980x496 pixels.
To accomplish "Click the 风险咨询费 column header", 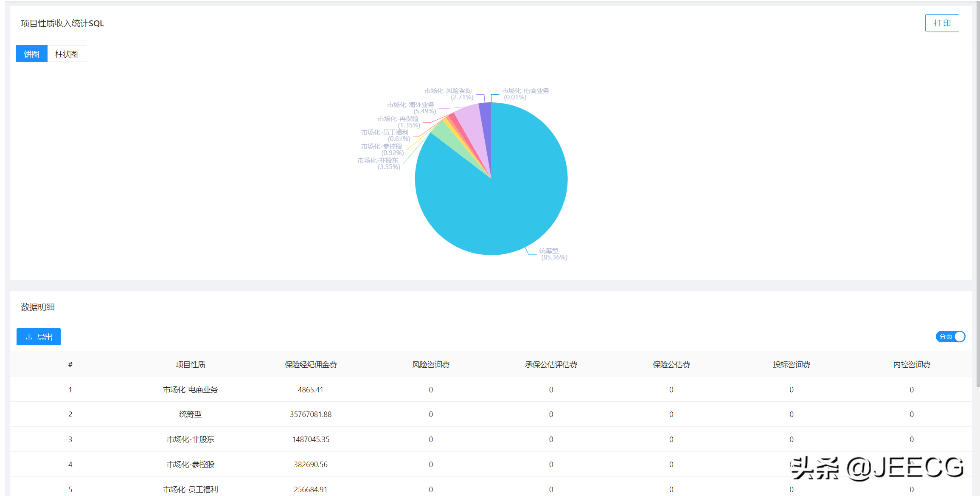I will point(430,364).
